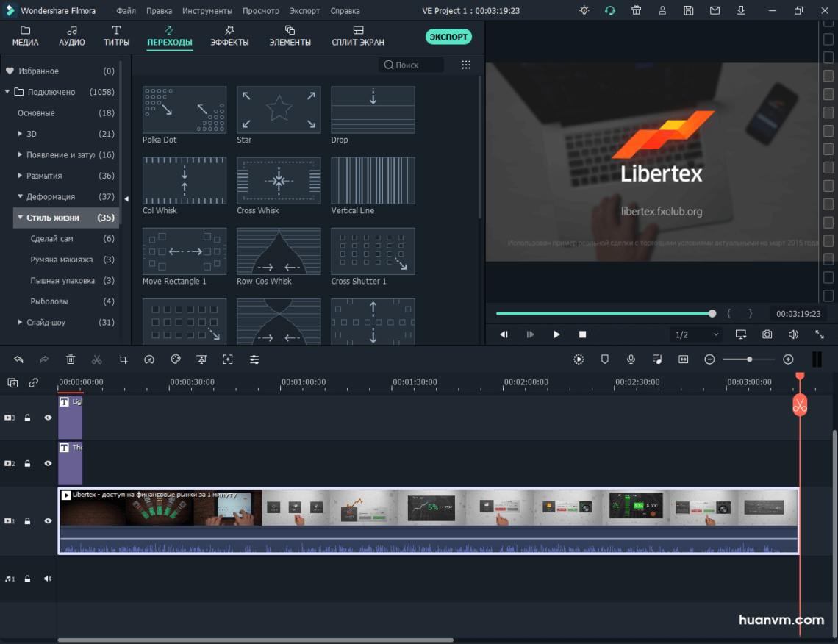Enter fullscreen preview with arrows icon
Image resolution: width=838 pixels, height=644 pixels.
tap(820, 334)
